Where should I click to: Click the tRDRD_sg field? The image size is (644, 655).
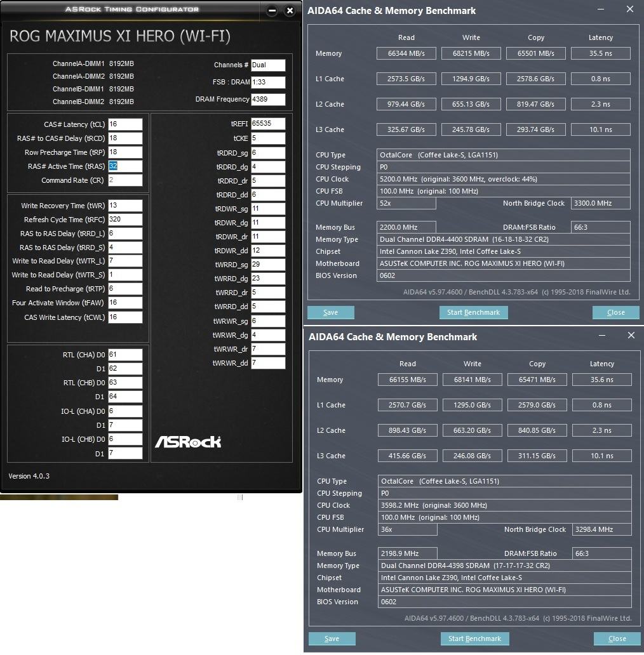coord(268,153)
